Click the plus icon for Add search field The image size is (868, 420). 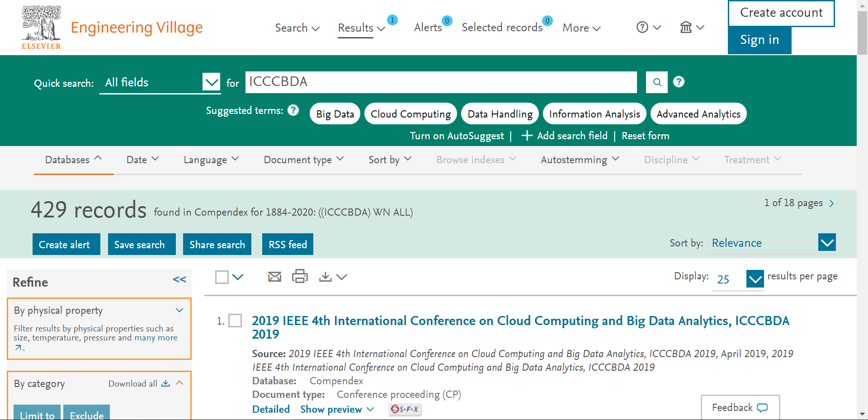(527, 136)
